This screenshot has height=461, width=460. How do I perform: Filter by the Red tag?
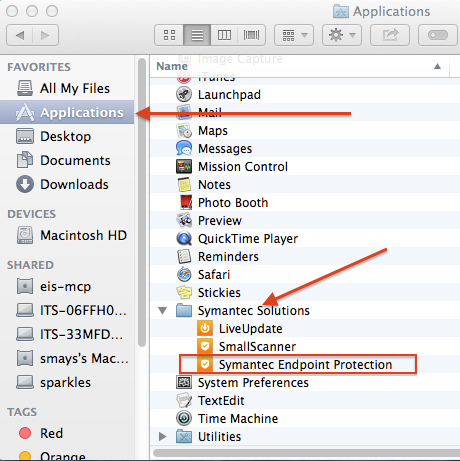click(x=67, y=433)
